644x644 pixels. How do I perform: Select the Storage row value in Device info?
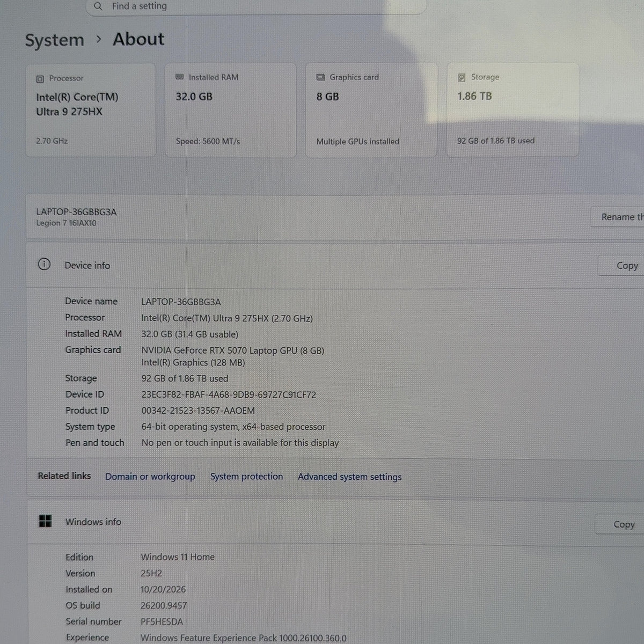click(x=185, y=378)
